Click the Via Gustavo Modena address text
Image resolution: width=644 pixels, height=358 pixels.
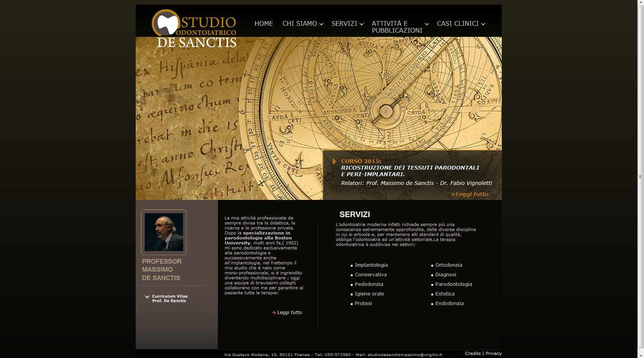(x=267, y=355)
